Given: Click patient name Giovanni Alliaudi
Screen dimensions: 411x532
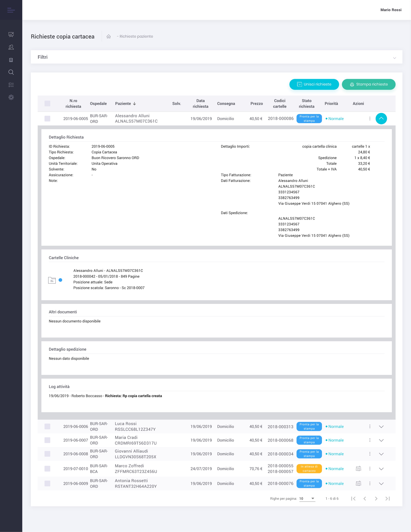Looking at the screenshot, I should (131, 451).
